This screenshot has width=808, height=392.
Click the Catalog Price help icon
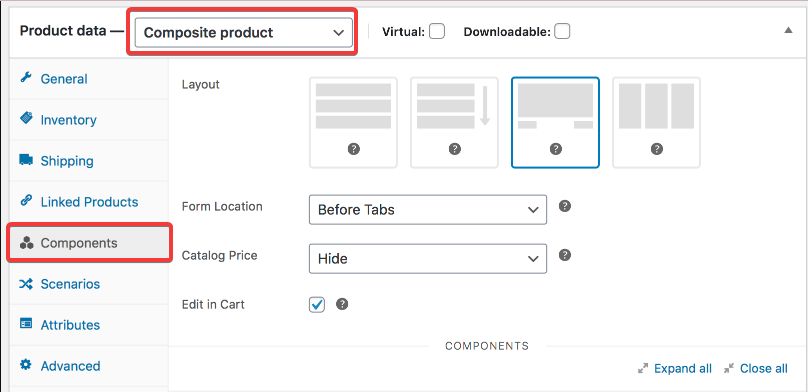[x=565, y=255]
